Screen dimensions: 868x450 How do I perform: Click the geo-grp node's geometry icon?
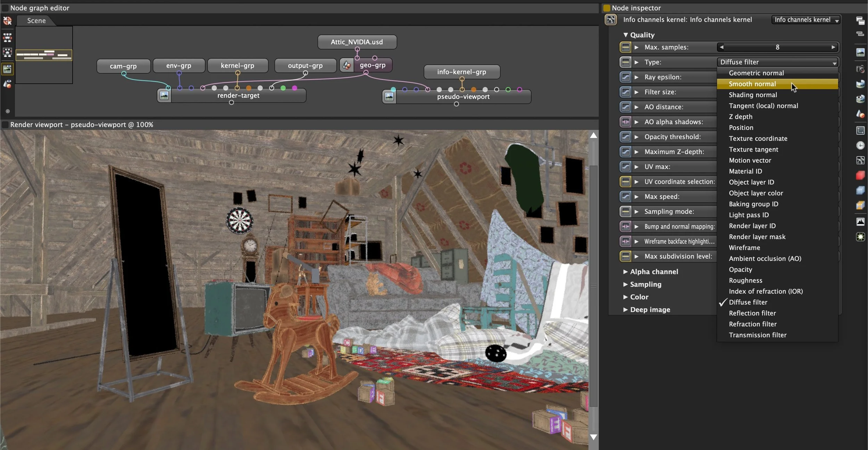pyautogui.click(x=347, y=65)
